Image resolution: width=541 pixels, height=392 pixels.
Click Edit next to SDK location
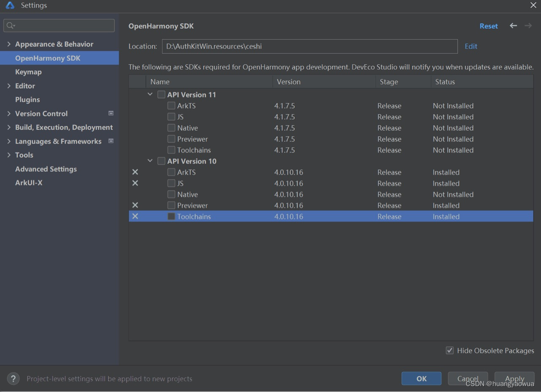click(x=471, y=46)
